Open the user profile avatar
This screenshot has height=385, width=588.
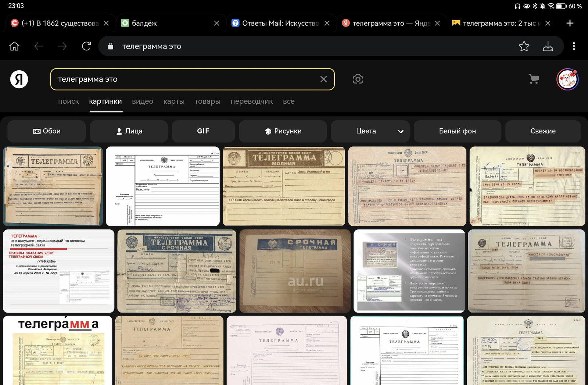pos(567,79)
